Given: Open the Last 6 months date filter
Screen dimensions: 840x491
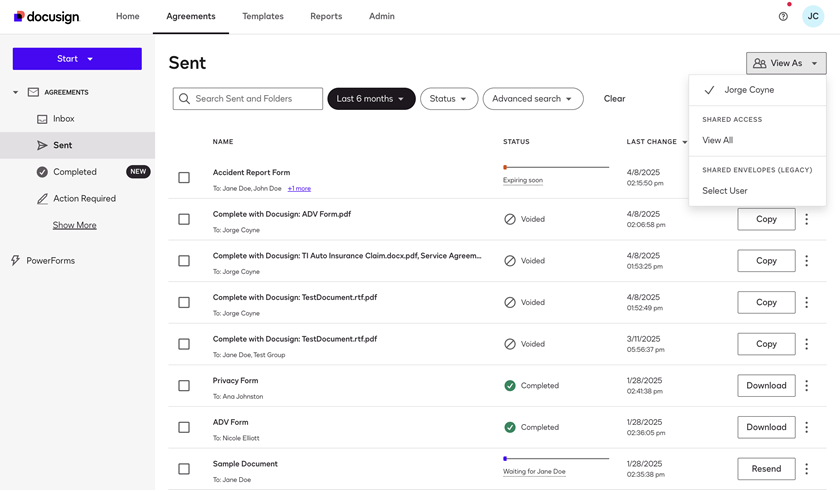Looking at the screenshot, I should tap(371, 99).
